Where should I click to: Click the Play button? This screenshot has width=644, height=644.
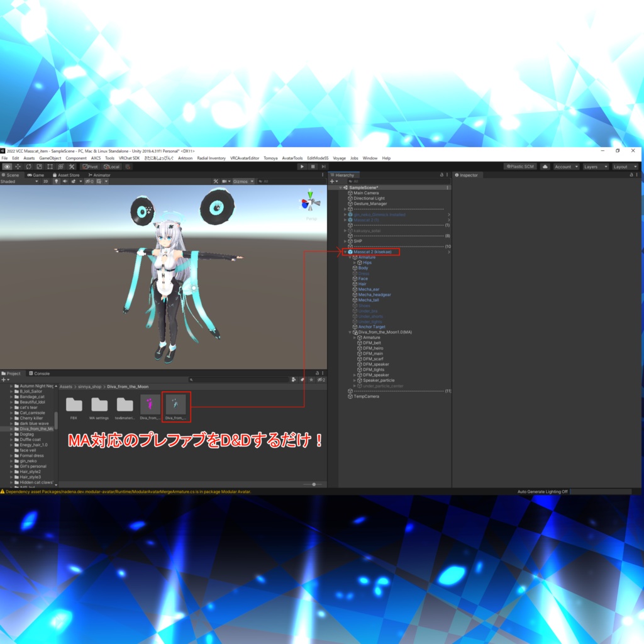302,167
